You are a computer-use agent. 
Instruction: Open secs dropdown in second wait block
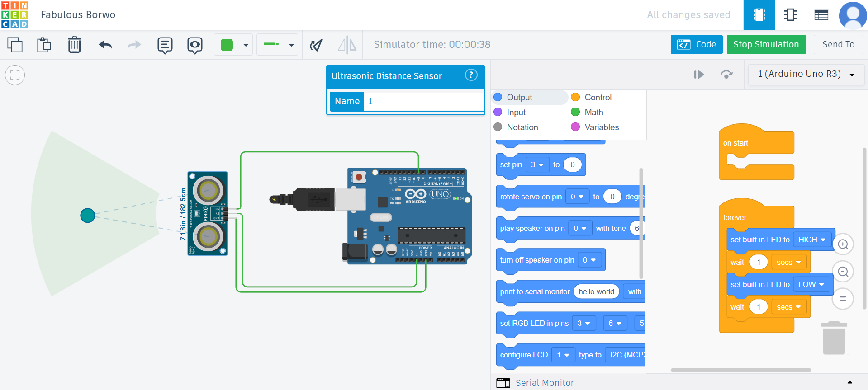tap(788, 307)
